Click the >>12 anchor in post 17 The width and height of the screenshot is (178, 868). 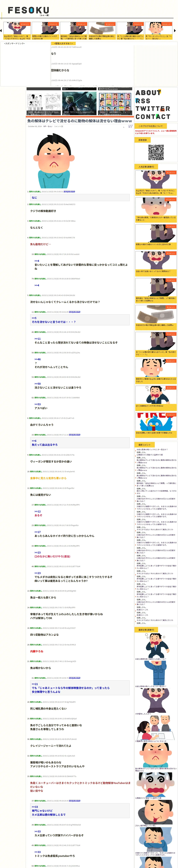[37, 511]
